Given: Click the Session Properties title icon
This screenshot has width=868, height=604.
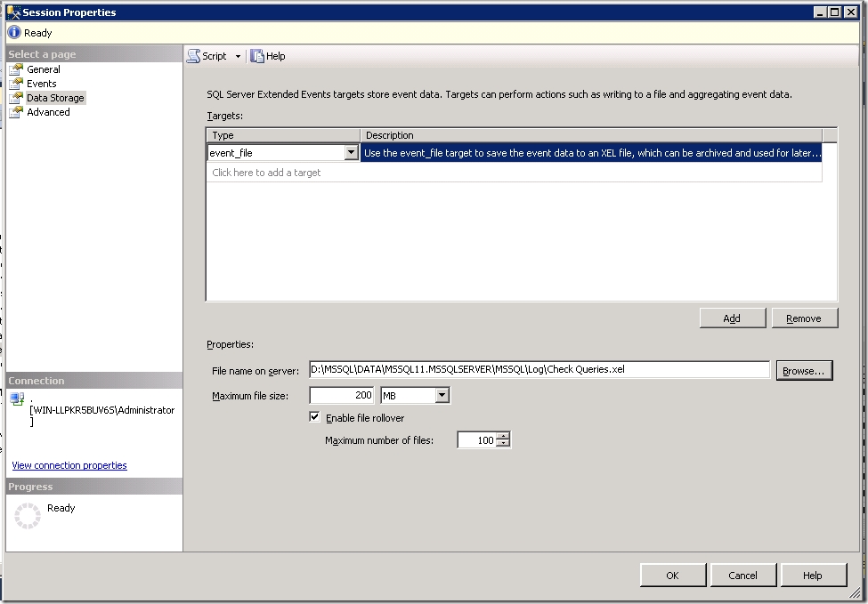Looking at the screenshot, I should pyautogui.click(x=14, y=12).
